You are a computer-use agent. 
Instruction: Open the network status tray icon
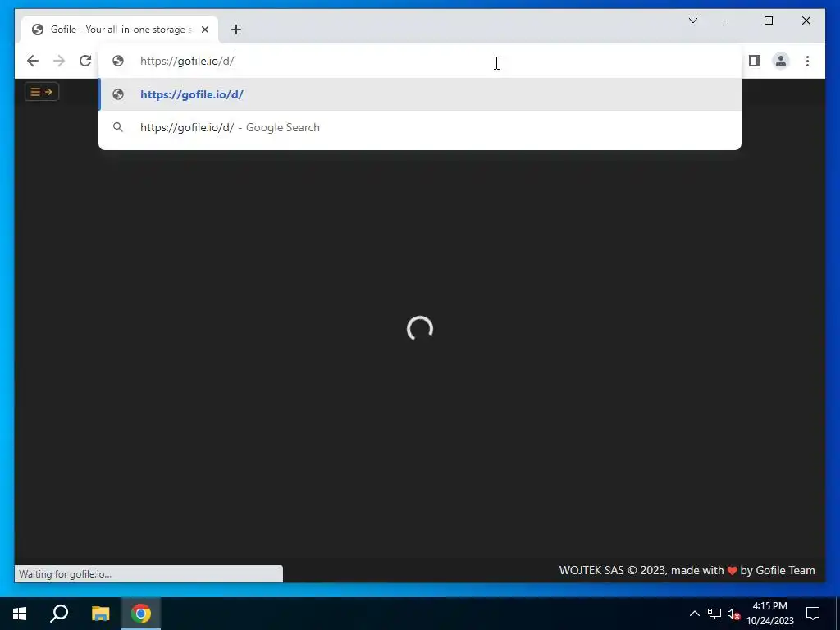(714, 614)
